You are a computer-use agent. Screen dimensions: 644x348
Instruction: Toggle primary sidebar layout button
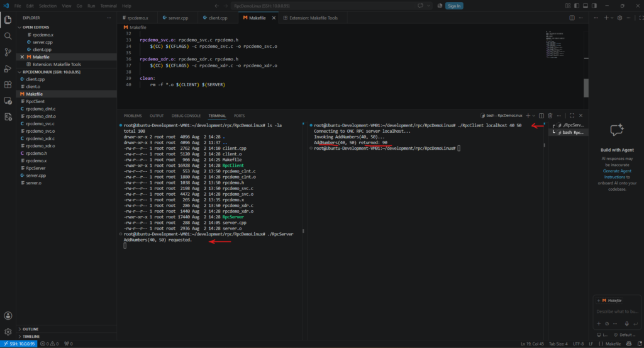(x=577, y=6)
